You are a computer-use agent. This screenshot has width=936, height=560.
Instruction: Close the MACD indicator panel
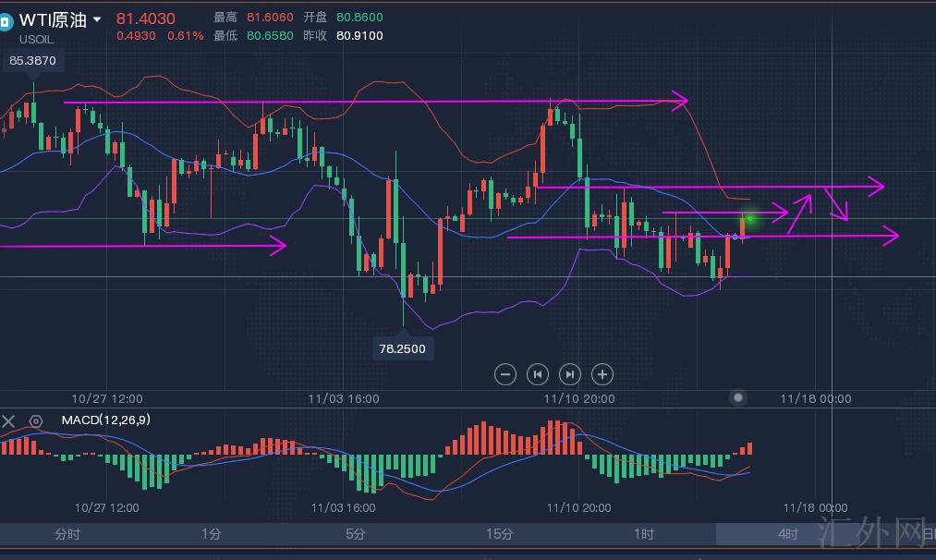click(8, 421)
